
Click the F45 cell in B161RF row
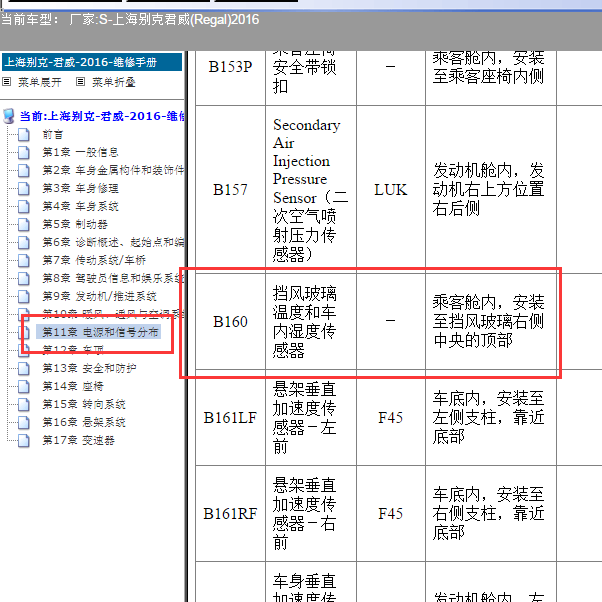pos(391,514)
